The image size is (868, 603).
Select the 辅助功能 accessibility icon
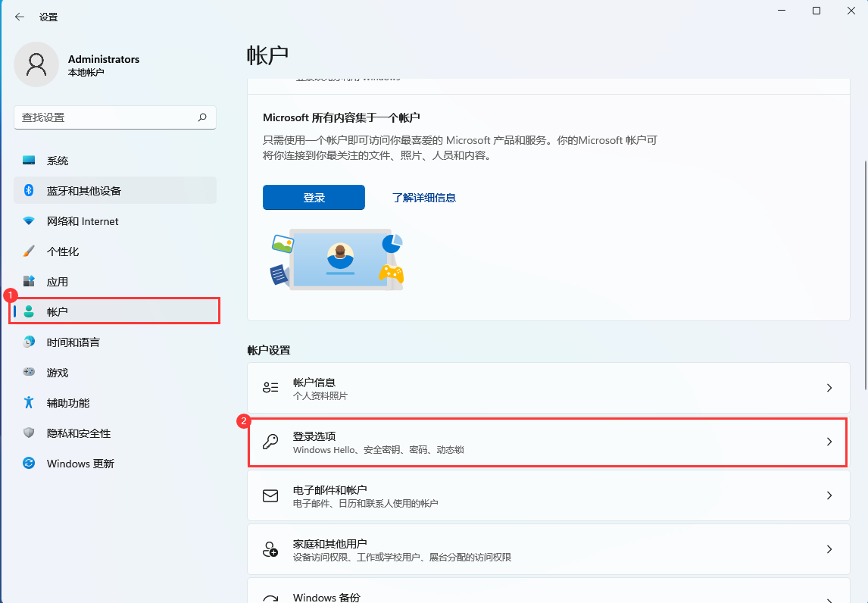point(27,402)
